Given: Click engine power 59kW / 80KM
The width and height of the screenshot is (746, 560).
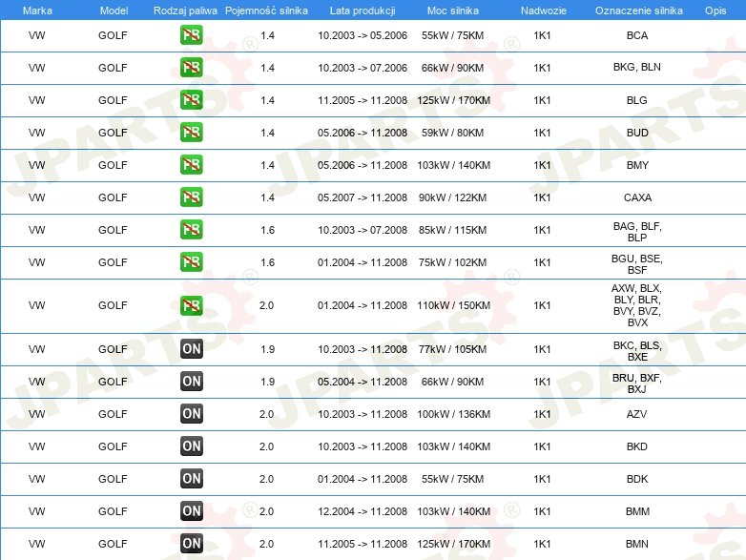Looking at the screenshot, I should tap(452, 133).
